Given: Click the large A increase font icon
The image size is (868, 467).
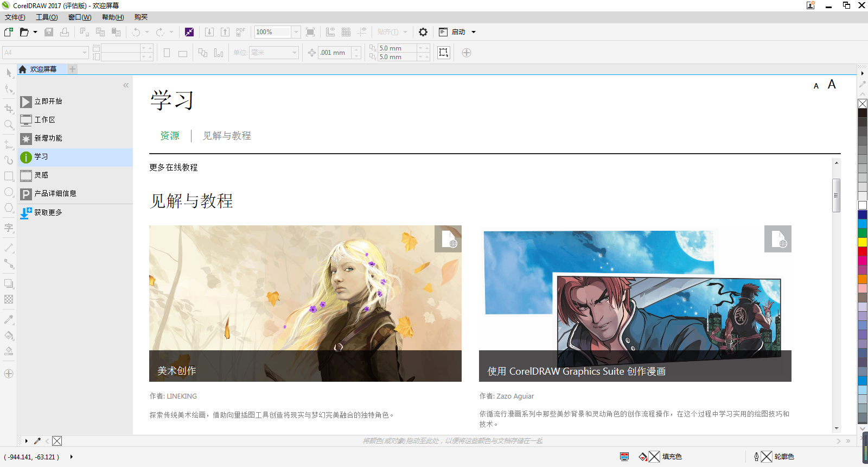Looking at the screenshot, I should click(x=832, y=84).
